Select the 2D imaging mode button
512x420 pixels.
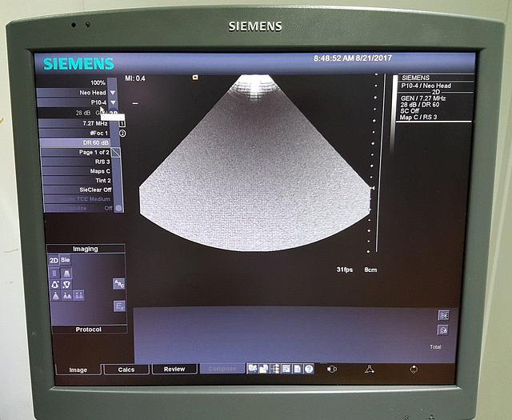[54, 260]
